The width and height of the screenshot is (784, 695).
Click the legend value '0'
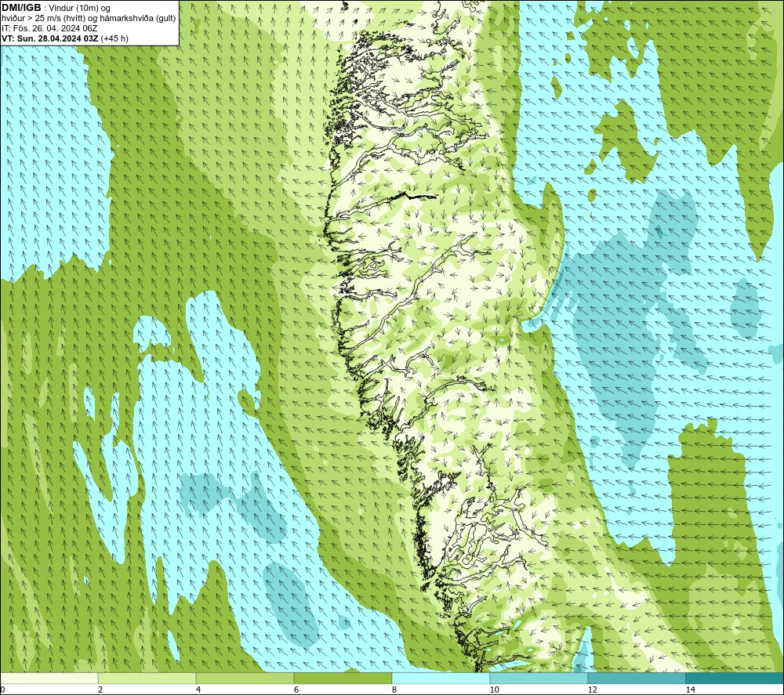coord(3,690)
